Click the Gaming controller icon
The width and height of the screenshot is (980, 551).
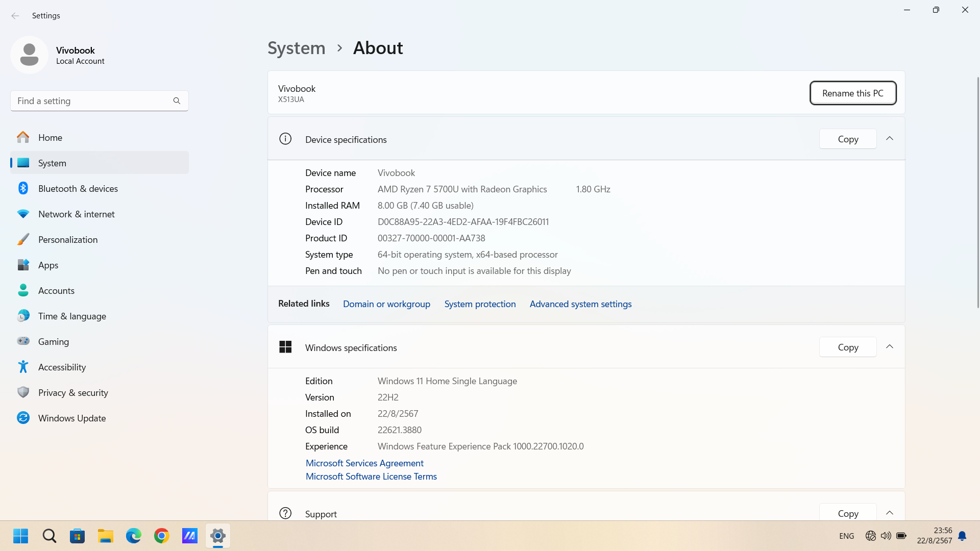pos(23,341)
